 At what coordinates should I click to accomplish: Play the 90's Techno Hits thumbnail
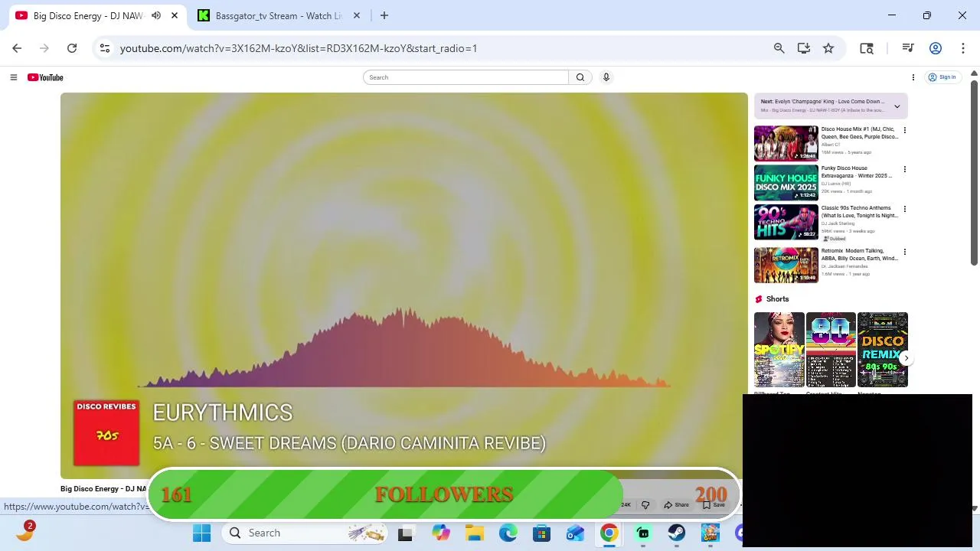tap(786, 223)
